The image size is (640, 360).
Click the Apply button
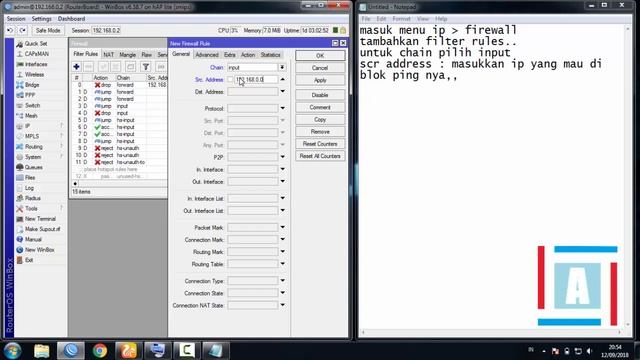tap(320, 80)
